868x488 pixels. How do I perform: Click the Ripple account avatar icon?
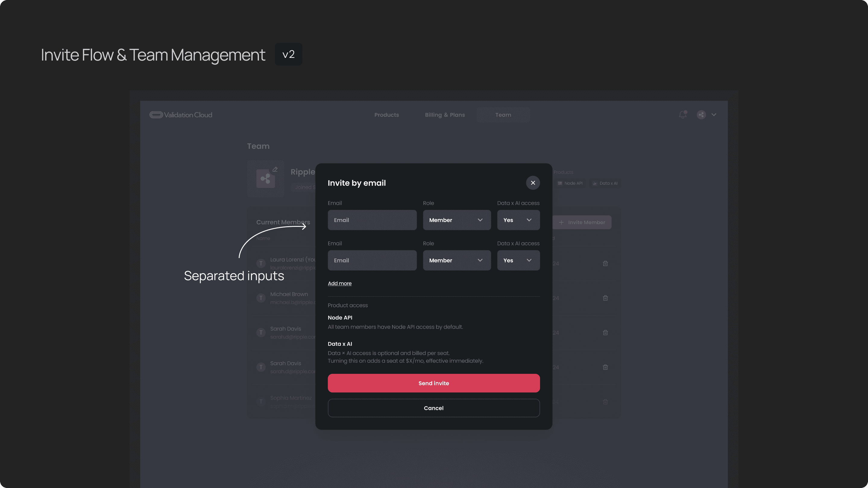point(701,114)
